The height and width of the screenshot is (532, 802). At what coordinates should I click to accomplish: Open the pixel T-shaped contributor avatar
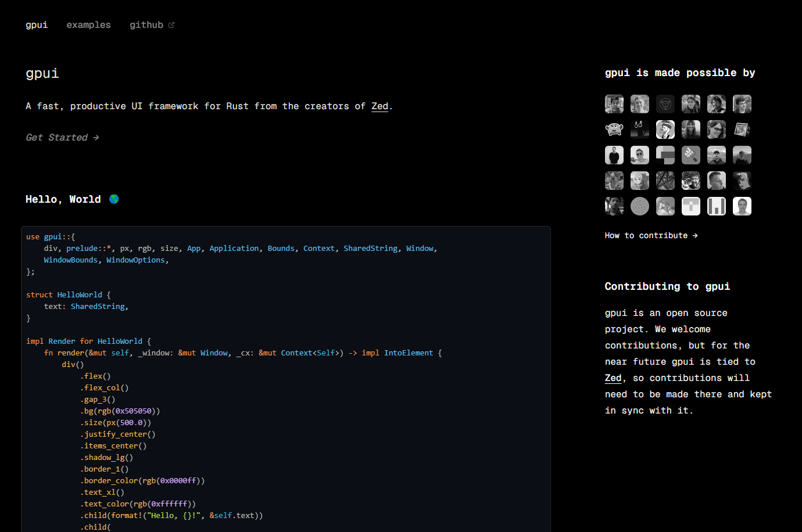(x=691, y=206)
